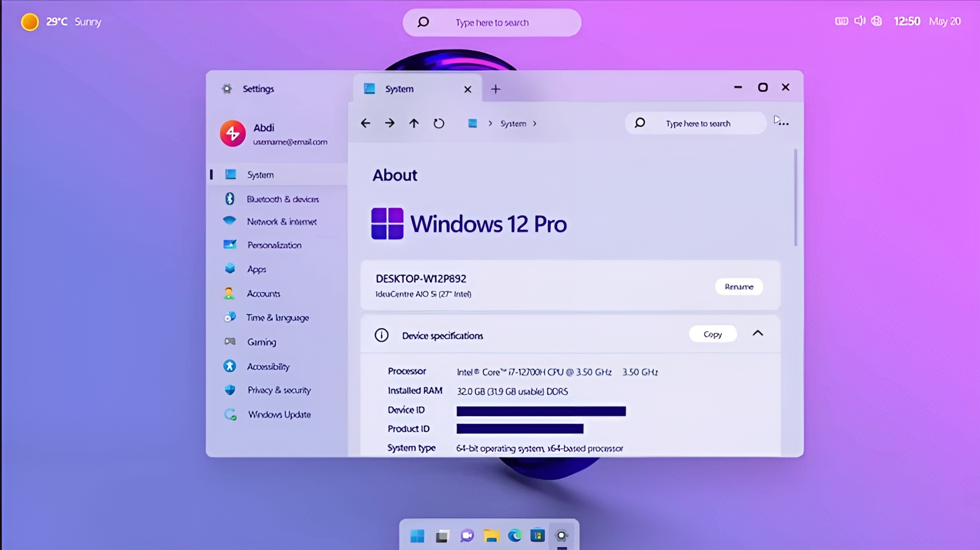This screenshot has height=550, width=980.
Task: Click the Abdi account profile avatar
Action: point(232,133)
